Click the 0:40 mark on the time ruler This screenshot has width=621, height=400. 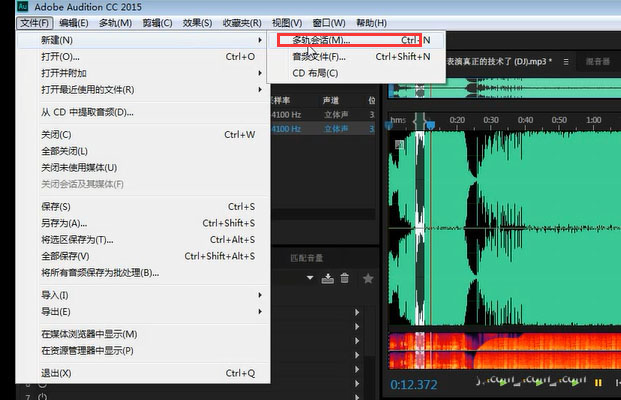(525, 120)
